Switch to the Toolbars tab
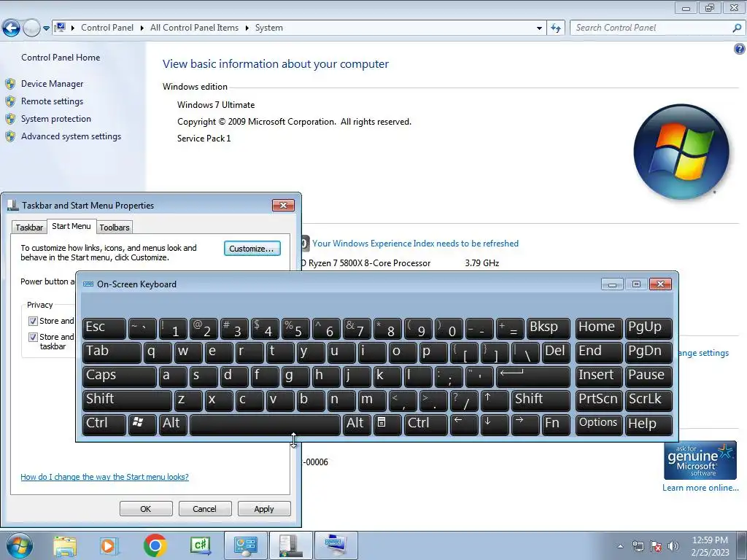The width and height of the screenshot is (747, 560). (115, 227)
